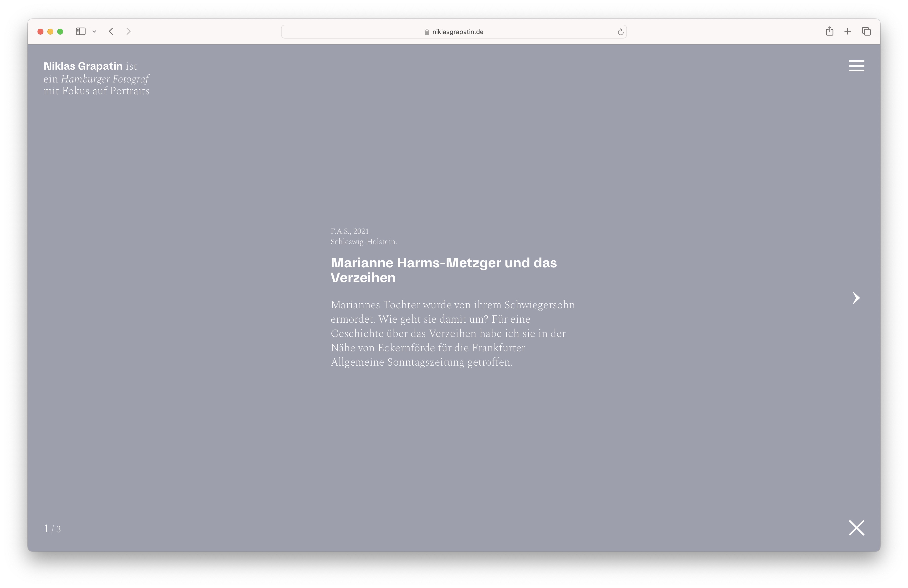Click Safari forward navigation arrow
Viewport: 908px width, 588px height.
(128, 31)
